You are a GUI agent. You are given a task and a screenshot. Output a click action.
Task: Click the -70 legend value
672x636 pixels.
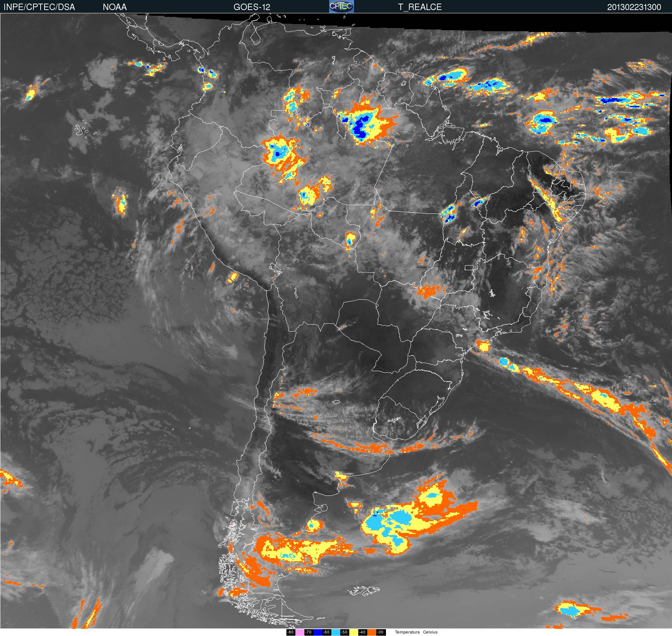click(x=308, y=632)
